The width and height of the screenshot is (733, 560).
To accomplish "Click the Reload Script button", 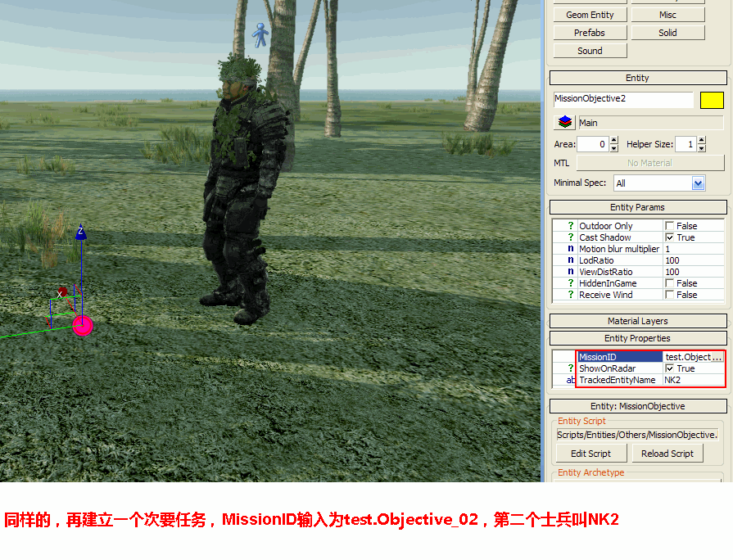I will [667, 454].
